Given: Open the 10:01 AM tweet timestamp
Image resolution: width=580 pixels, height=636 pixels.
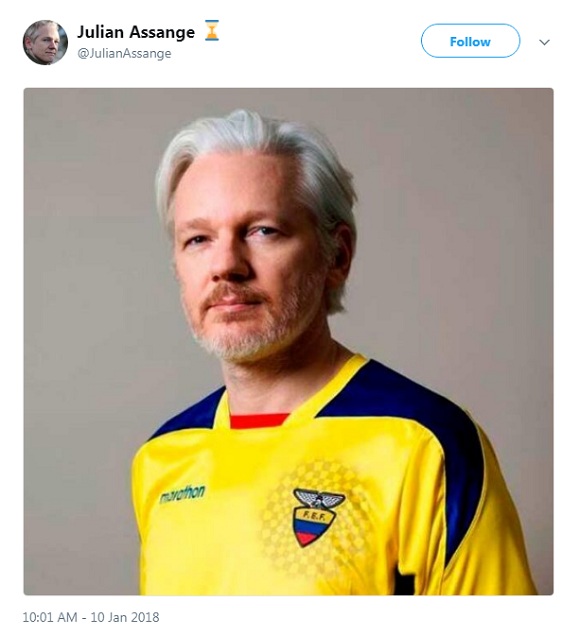Looking at the screenshot, I should [49, 617].
